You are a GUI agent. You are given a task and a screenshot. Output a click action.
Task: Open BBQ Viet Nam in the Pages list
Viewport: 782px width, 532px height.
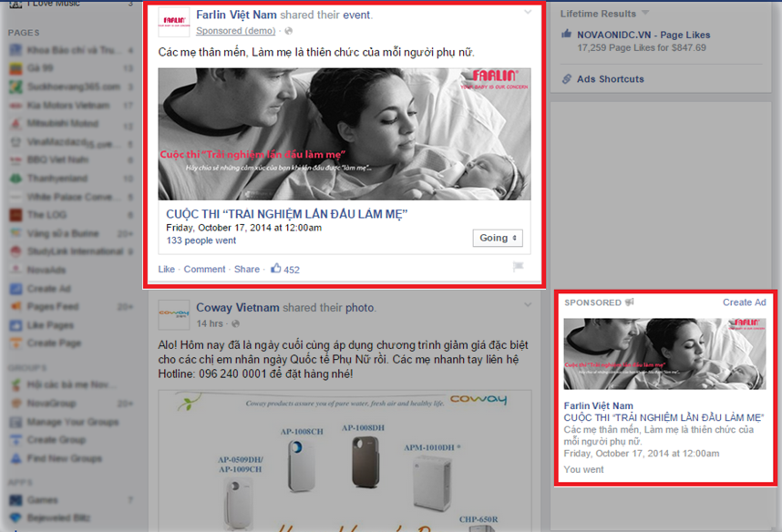pyautogui.click(x=57, y=160)
